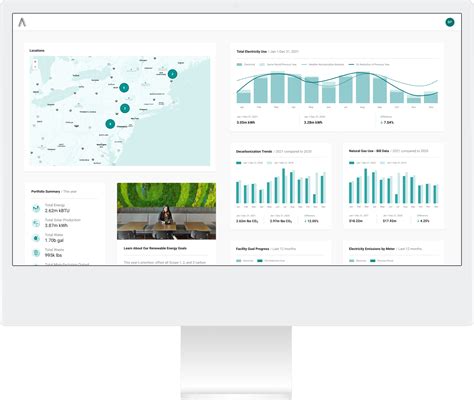Click the Difference percentage in Natural Gas Use card
The height and width of the screenshot is (400, 474).
423,221
